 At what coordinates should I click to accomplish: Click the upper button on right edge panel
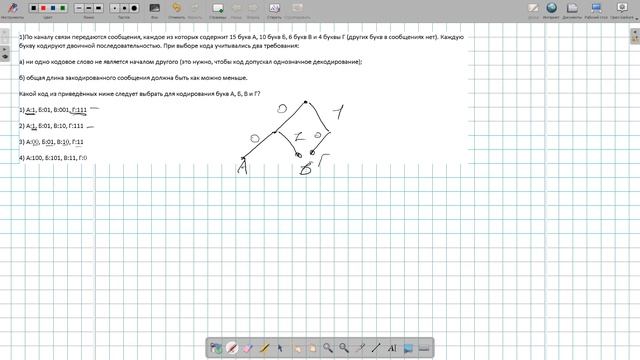(x=635, y=32)
